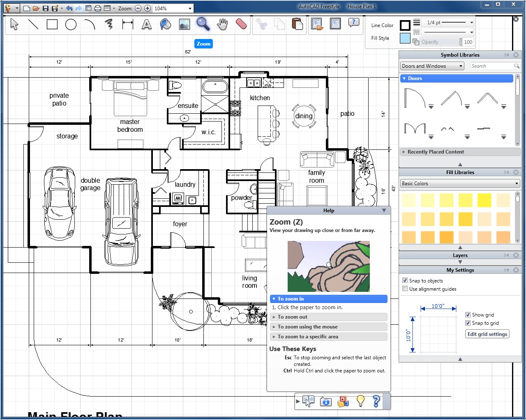Activate the Eraser tool
Viewport: 526px width, 420px height.
(x=241, y=24)
